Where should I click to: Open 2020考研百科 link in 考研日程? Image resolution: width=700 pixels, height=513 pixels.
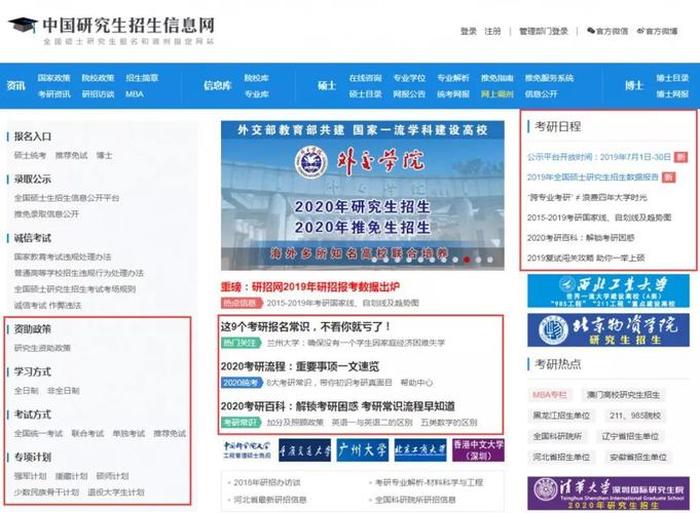[x=581, y=238]
